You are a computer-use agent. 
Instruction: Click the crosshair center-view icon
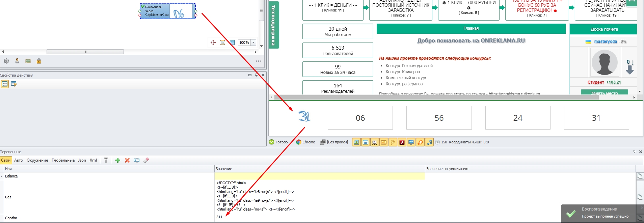[x=213, y=43]
